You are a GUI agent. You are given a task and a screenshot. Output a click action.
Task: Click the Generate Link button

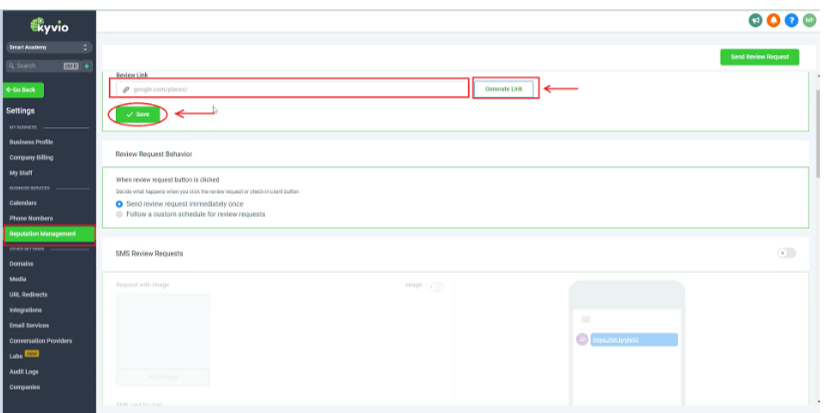[504, 89]
